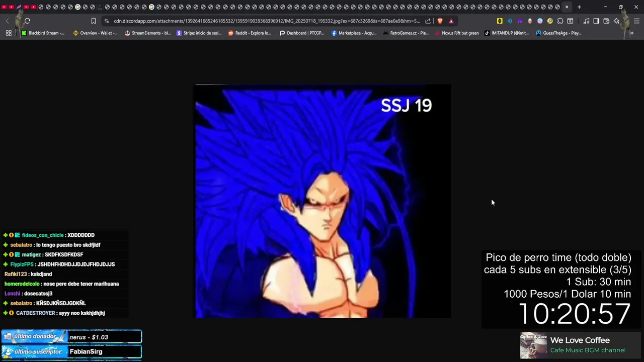Open Overview - Wallet bookmark
Viewport: 644px width, 362px height.
pyautogui.click(x=96, y=33)
